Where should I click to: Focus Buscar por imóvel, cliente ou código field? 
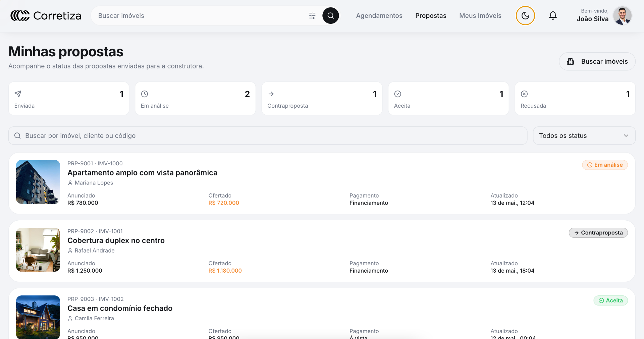click(x=268, y=135)
